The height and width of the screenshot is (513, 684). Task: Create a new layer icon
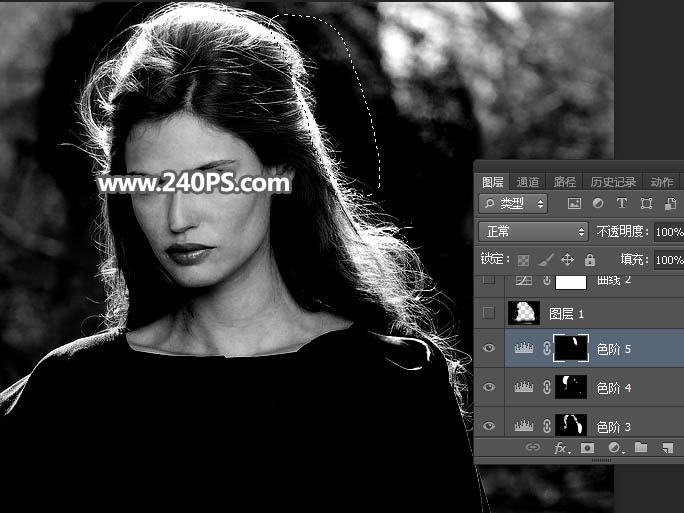[x=667, y=448]
